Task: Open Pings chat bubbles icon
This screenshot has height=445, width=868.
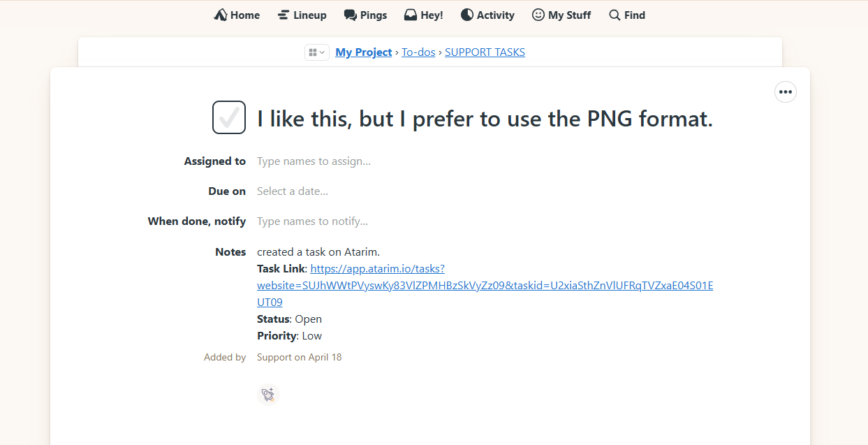Action: 350,15
